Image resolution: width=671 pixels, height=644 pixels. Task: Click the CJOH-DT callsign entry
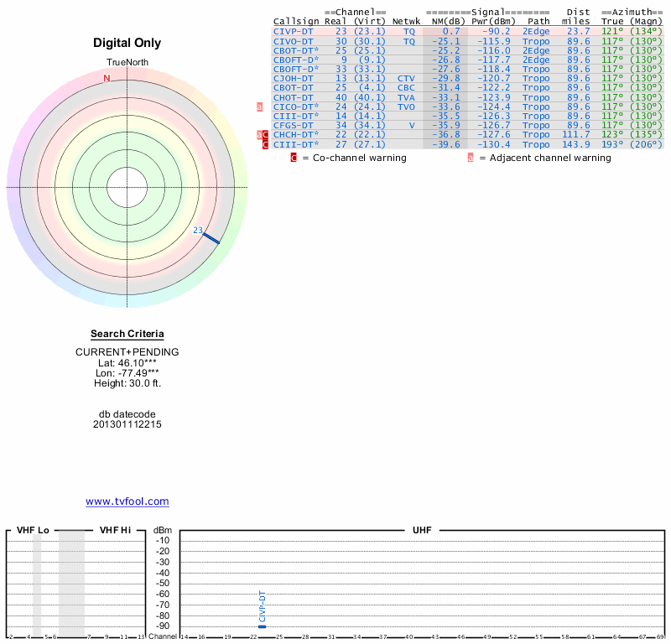293,78
